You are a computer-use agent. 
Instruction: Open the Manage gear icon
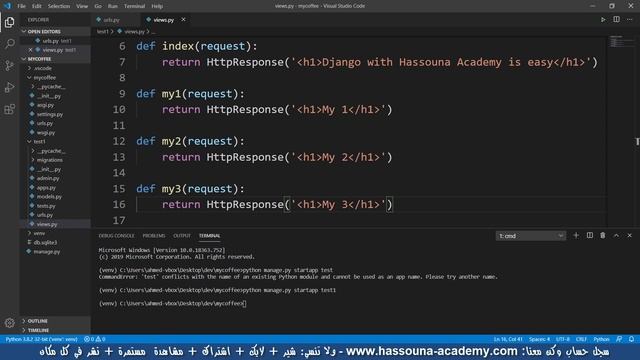click(x=9, y=323)
